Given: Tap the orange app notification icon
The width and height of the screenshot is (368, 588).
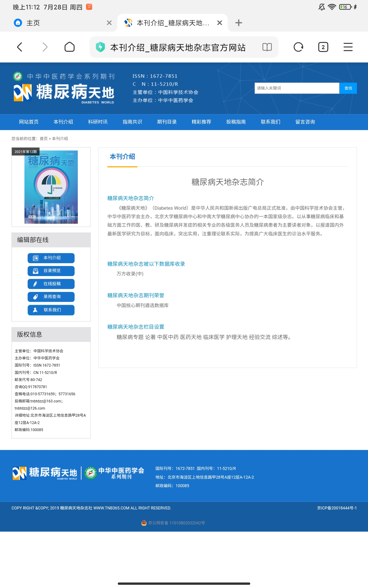Looking at the screenshot, I should (89, 7).
